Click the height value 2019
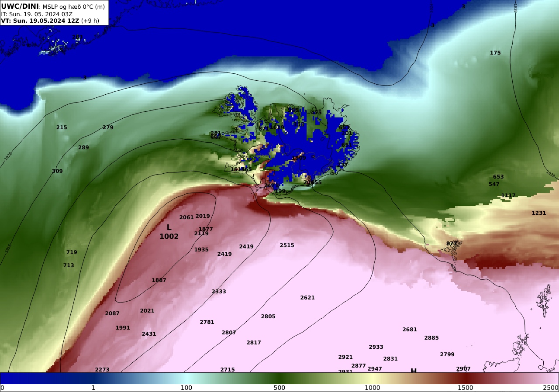Image resolution: width=559 pixels, height=392 pixels. [203, 216]
